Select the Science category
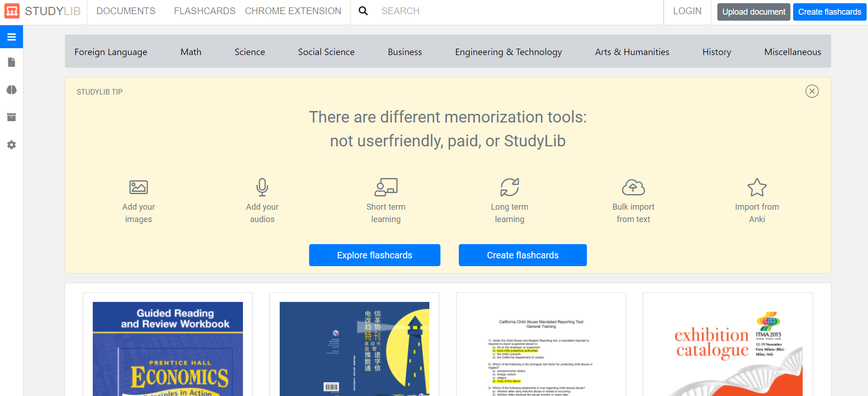The image size is (868, 396). click(250, 52)
